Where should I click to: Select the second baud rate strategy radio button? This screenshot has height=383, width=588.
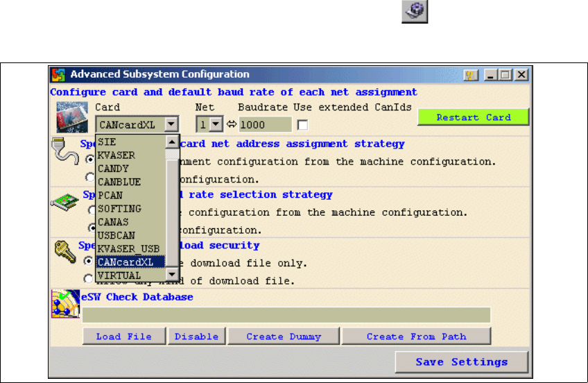point(89,228)
